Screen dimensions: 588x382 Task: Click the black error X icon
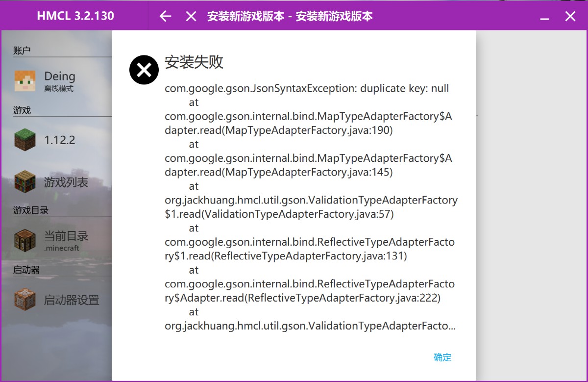tap(144, 70)
